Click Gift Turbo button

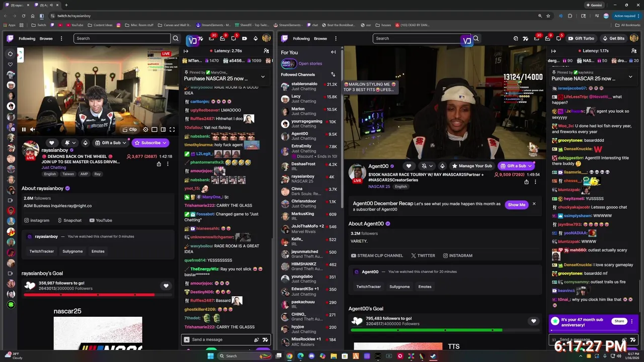coord(581,38)
